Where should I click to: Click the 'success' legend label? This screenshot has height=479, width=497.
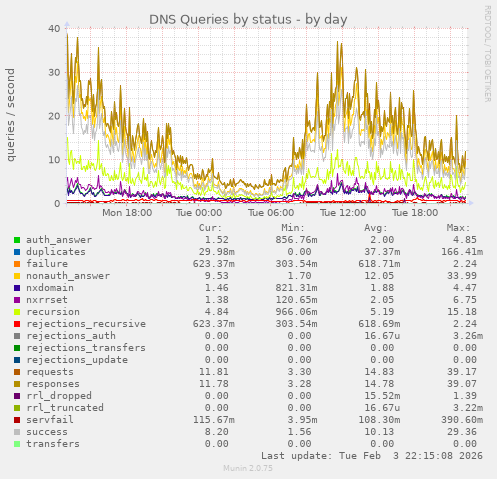[x=47, y=432]
